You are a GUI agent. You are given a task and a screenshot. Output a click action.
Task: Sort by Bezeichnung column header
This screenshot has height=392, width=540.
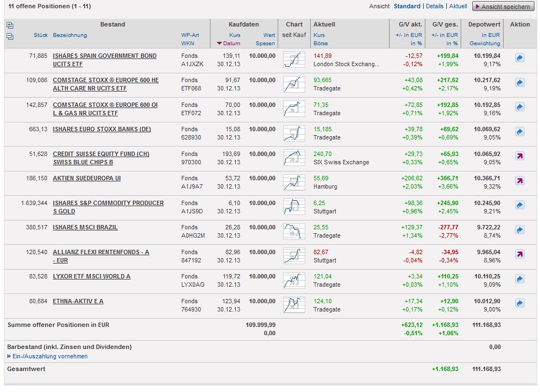click(70, 35)
